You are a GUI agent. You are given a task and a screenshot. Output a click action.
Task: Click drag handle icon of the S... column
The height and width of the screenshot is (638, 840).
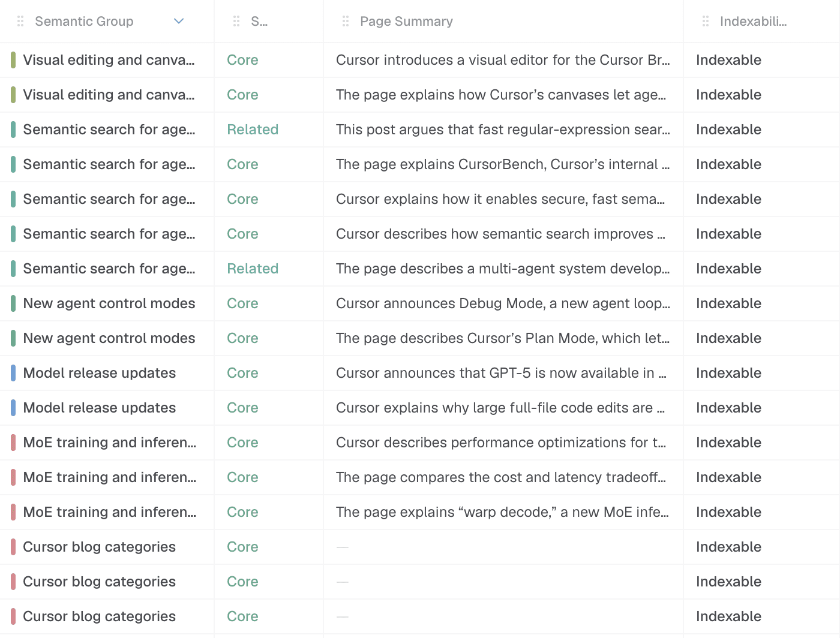236,22
